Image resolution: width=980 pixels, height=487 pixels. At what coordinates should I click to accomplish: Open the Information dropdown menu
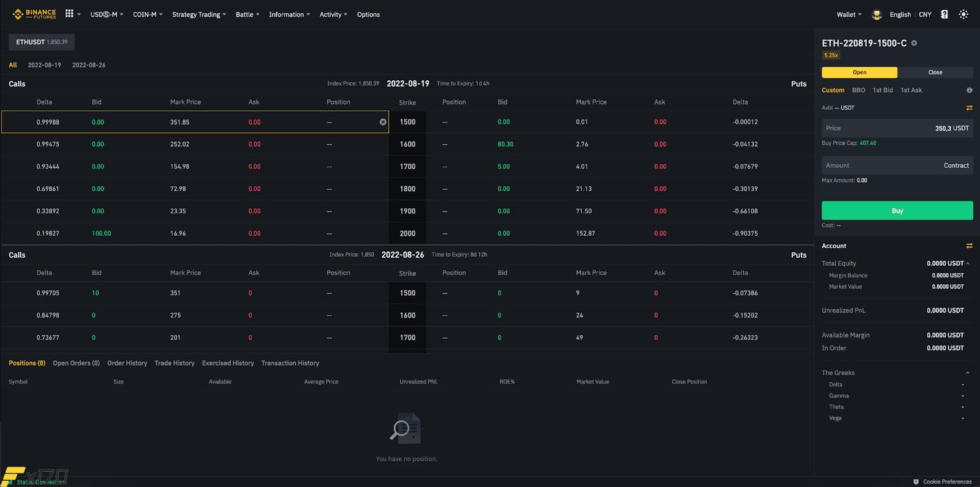(x=289, y=15)
